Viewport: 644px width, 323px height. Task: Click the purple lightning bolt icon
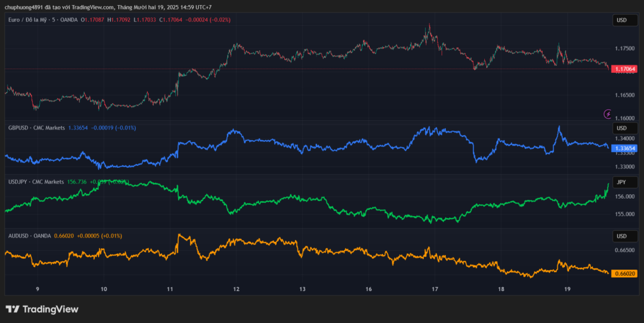click(608, 114)
